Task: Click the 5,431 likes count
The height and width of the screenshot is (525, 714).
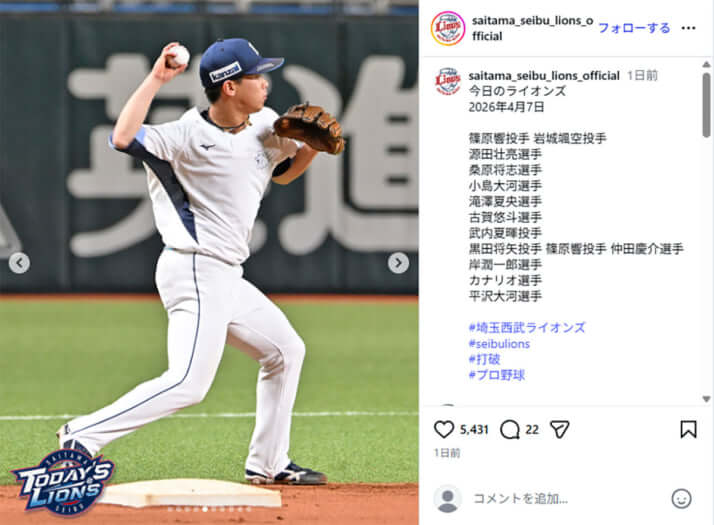Action: [474, 429]
